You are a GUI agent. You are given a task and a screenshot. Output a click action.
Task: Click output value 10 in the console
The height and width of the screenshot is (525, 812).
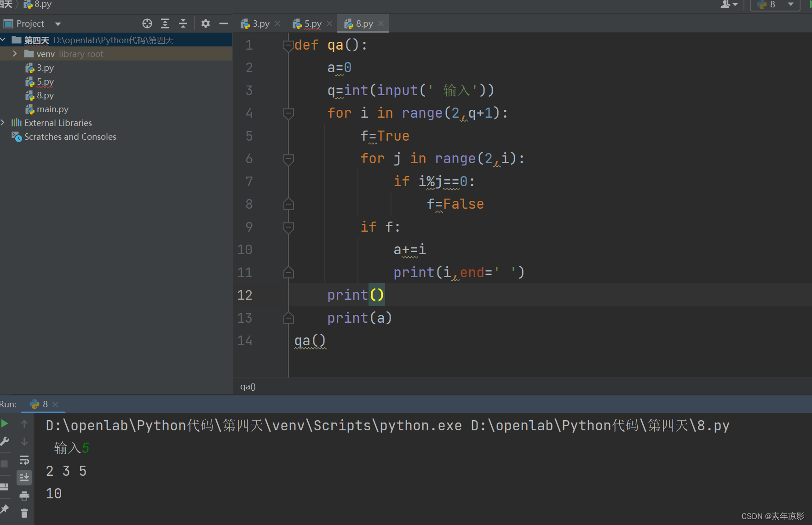point(54,494)
